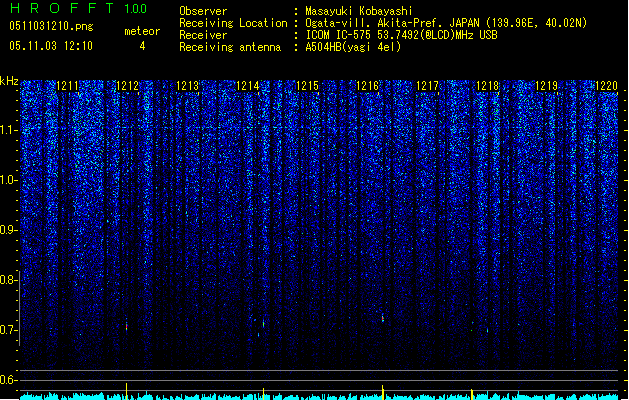Click the version number 1.0.0
The image size is (629, 400).
click(135, 8)
